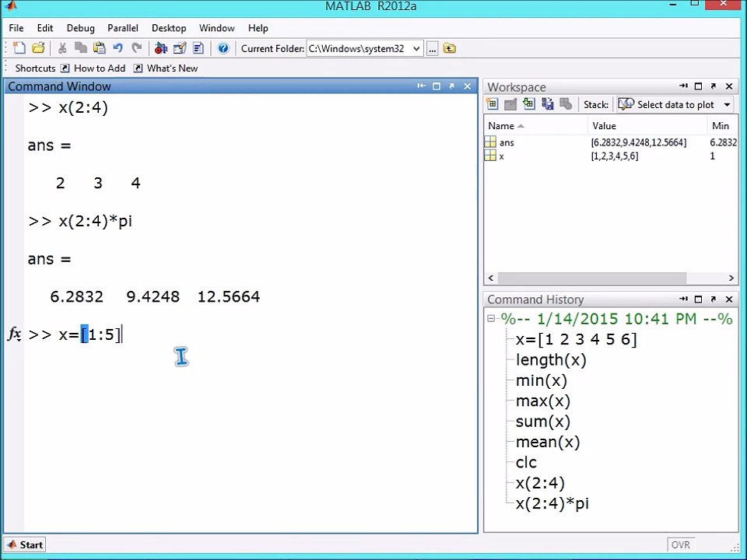
Task: Expand the plot type dropdown arrow
Action: pyautogui.click(x=727, y=104)
